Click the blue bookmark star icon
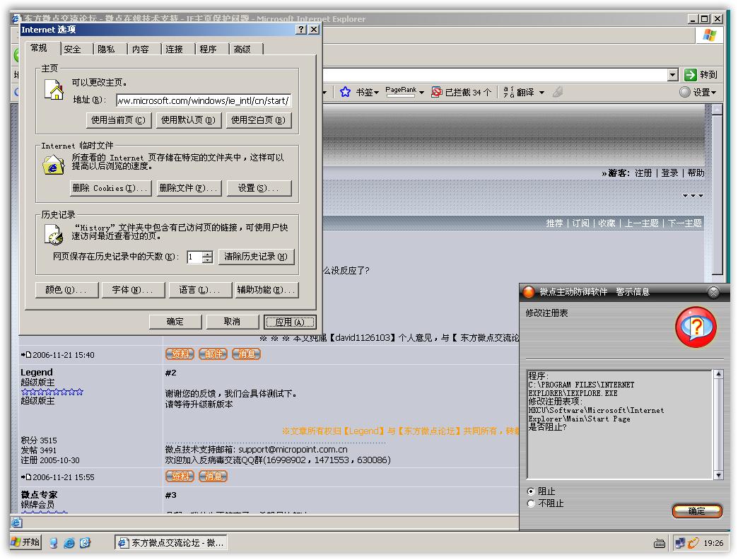The height and width of the screenshot is (560, 738). (345, 92)
